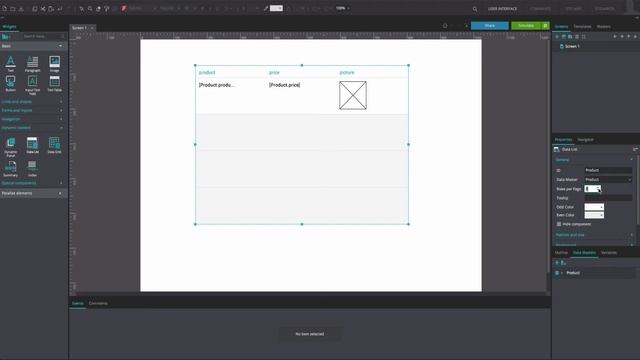
Task: Click the open folder toolbar icon
Action: click(x=13, y=9)
